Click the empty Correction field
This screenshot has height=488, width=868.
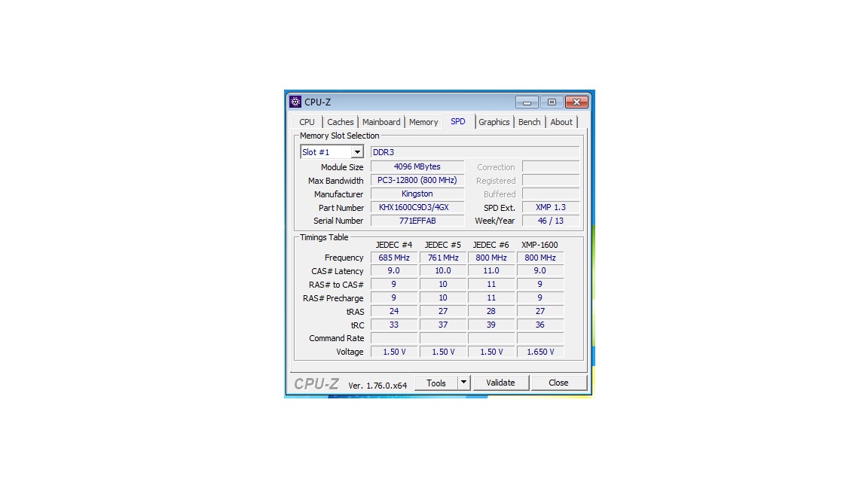pos(551,166)
